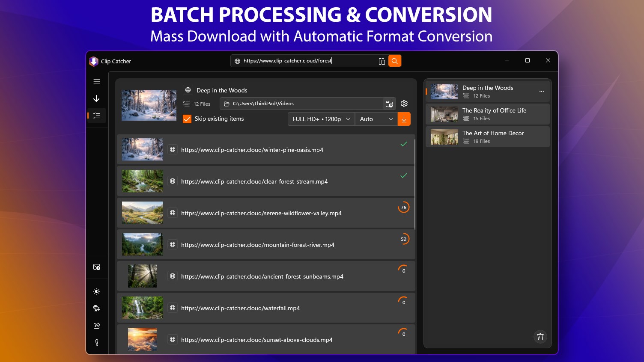Minimize the Clip Catcher window
The image size is (644, 362).
(x=507, y=60)
